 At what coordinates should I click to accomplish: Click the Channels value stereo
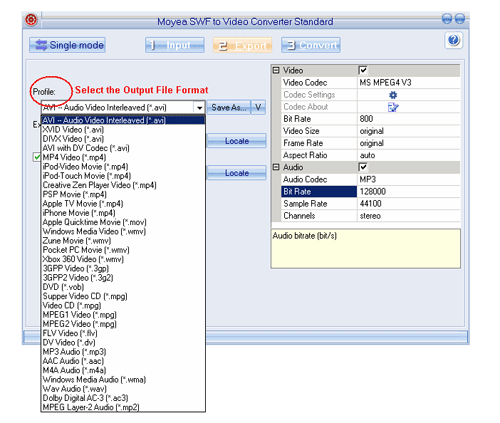pyautogui.click(x=409, y=216)
